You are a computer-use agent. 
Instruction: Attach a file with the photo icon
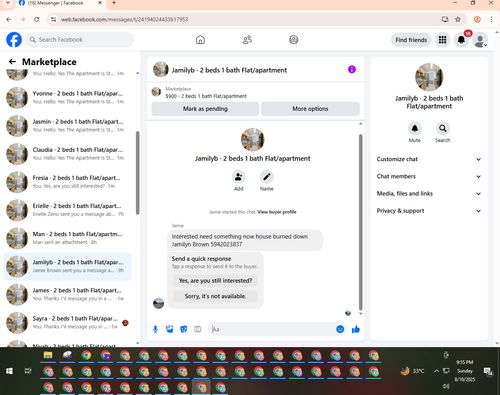[x=170, y=329]
